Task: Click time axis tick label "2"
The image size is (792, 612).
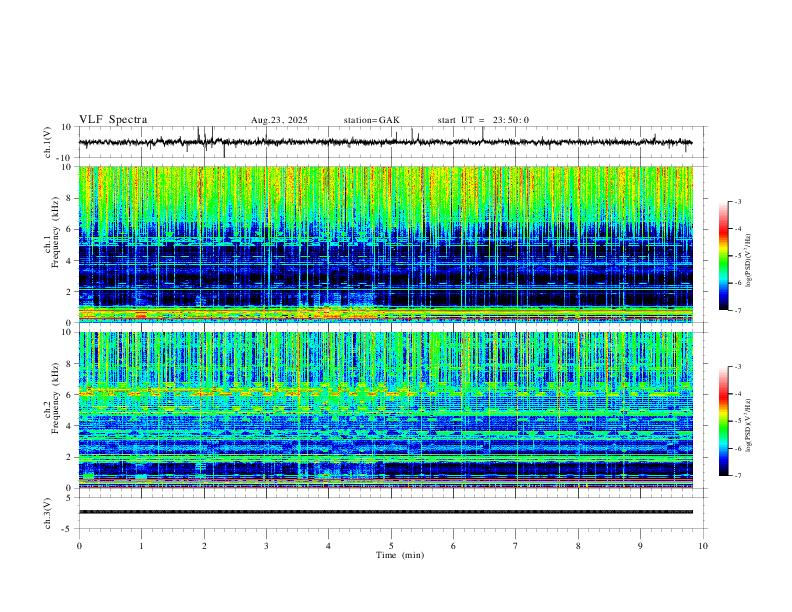Action: [204, 546]
